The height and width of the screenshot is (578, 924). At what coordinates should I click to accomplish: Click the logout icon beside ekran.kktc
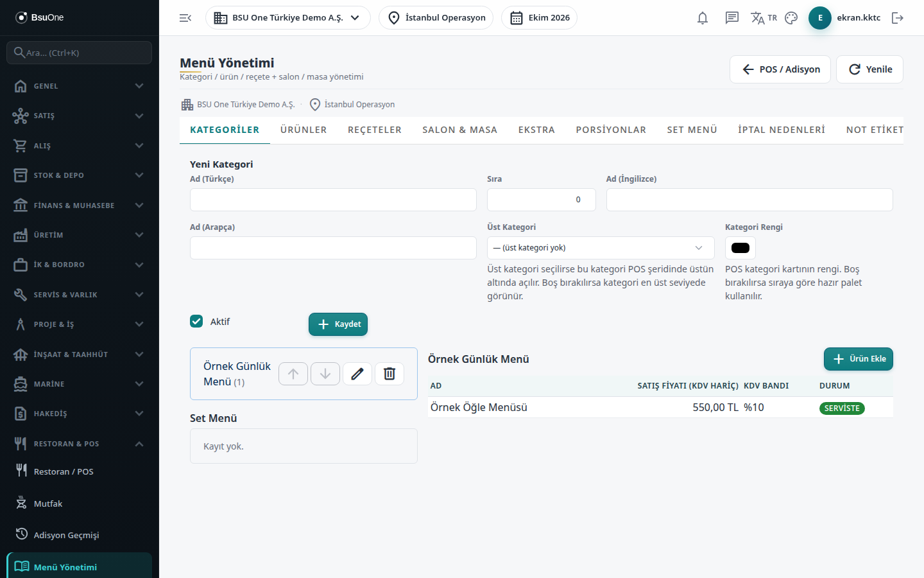(x=898, y=18)
